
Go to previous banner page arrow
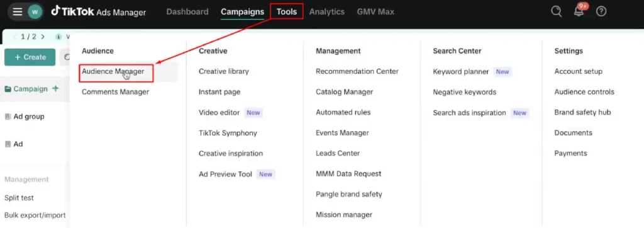pos(15,37)
